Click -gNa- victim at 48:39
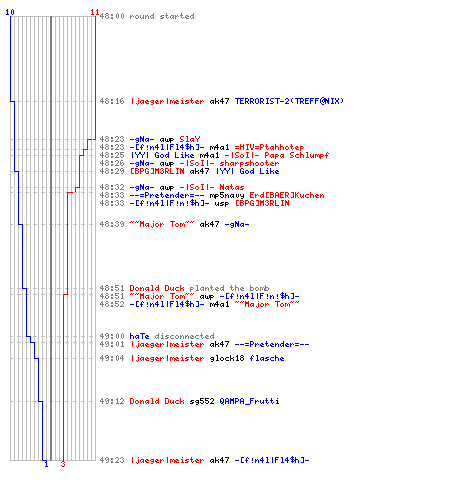450x500 pixels. click(237, 224)
